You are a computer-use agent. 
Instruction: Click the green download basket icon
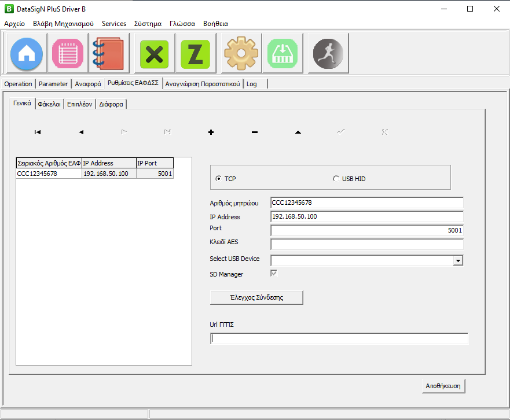282,53
